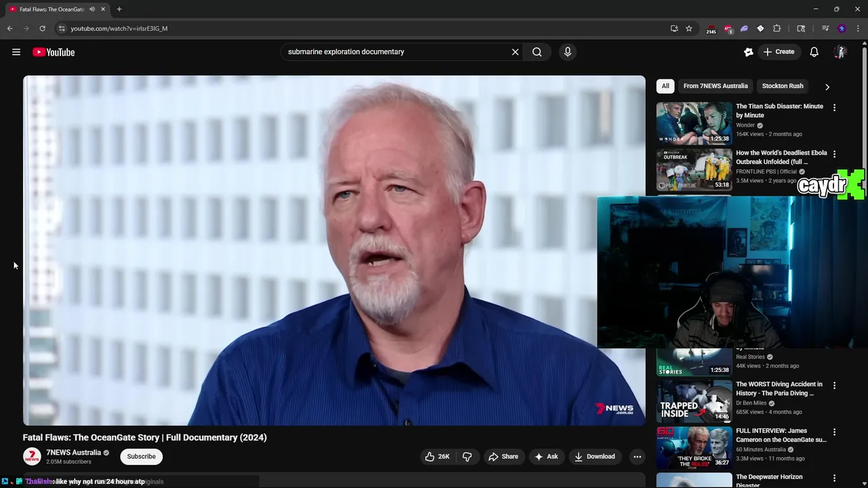Click the Download button
The height and width of the screenshot is (488, 868).
coord(595,457)
